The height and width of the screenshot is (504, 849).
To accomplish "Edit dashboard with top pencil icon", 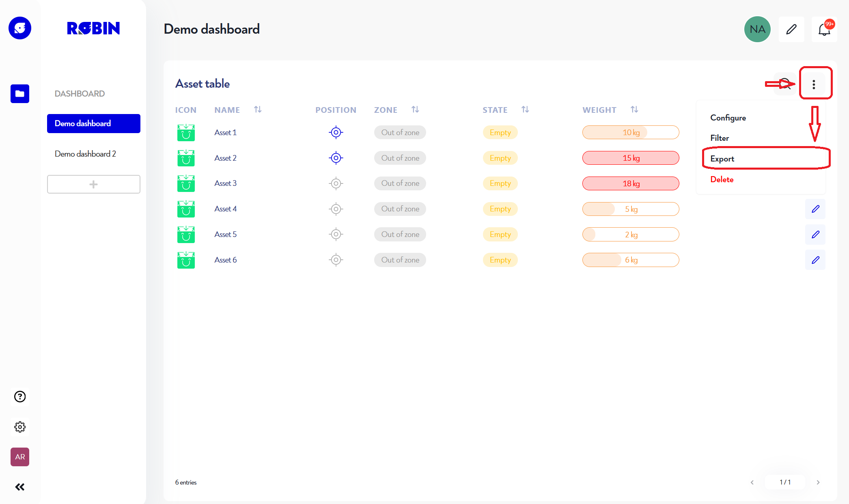I will click(791, 29).
